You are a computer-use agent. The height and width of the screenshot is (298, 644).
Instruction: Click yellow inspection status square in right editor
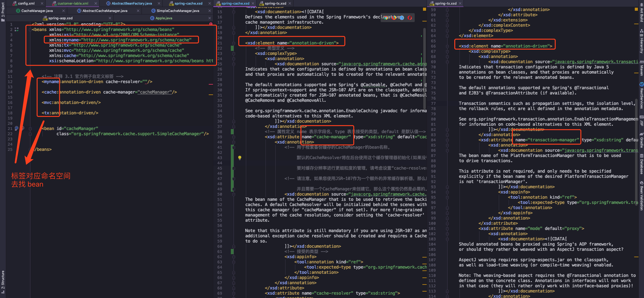pyautogui.click(x=636, y=9)
